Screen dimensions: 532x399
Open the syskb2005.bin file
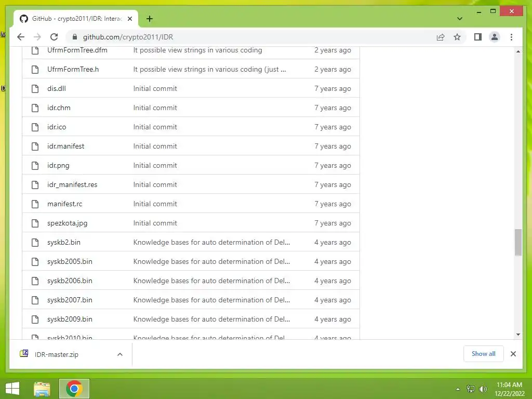point(70,262)
